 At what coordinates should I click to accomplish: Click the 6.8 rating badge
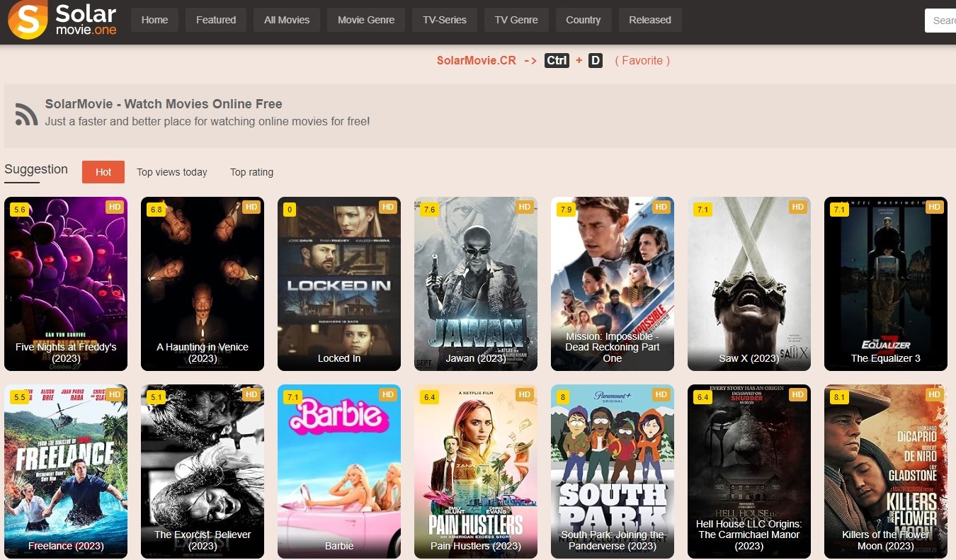point(156,210)
